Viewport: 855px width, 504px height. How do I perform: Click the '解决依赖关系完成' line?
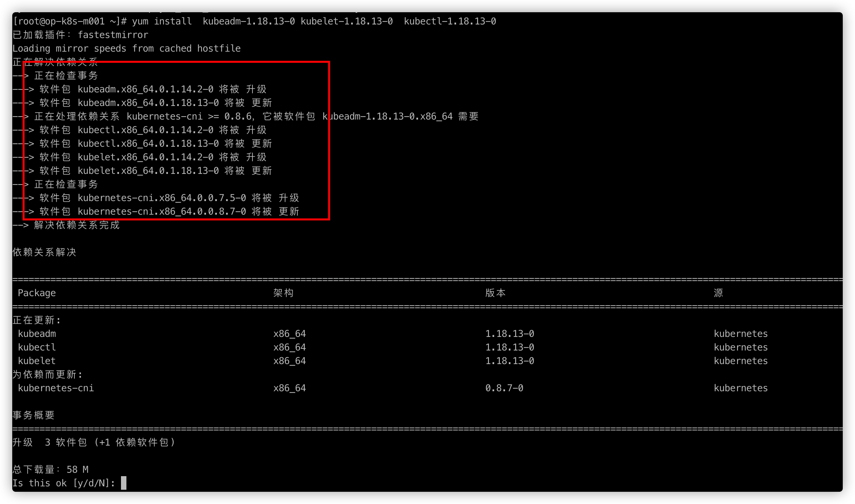(66, 225)
